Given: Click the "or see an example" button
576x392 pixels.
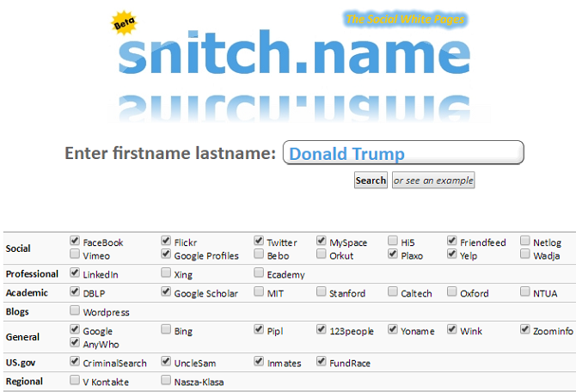Looking at the screenshot, I should click(433, 181).
